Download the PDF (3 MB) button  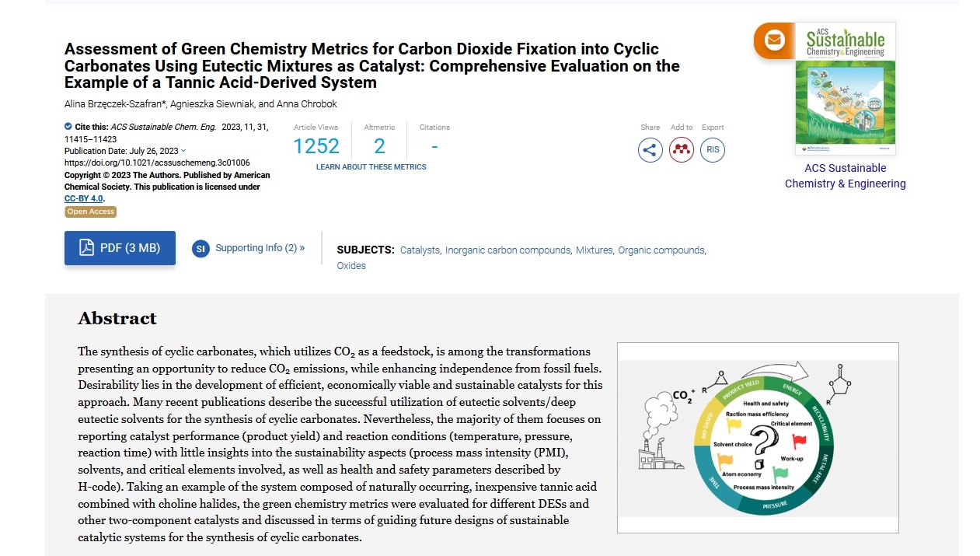120,248
